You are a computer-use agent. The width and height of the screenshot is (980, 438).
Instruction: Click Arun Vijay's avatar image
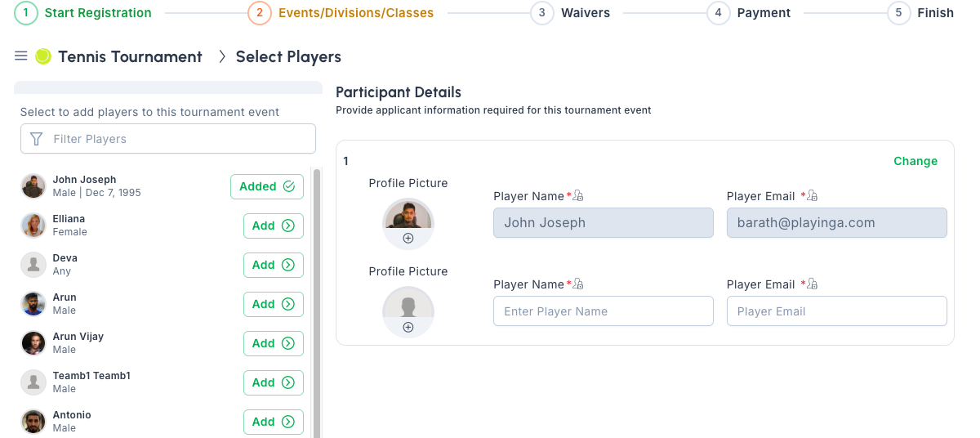pos(33,343)
